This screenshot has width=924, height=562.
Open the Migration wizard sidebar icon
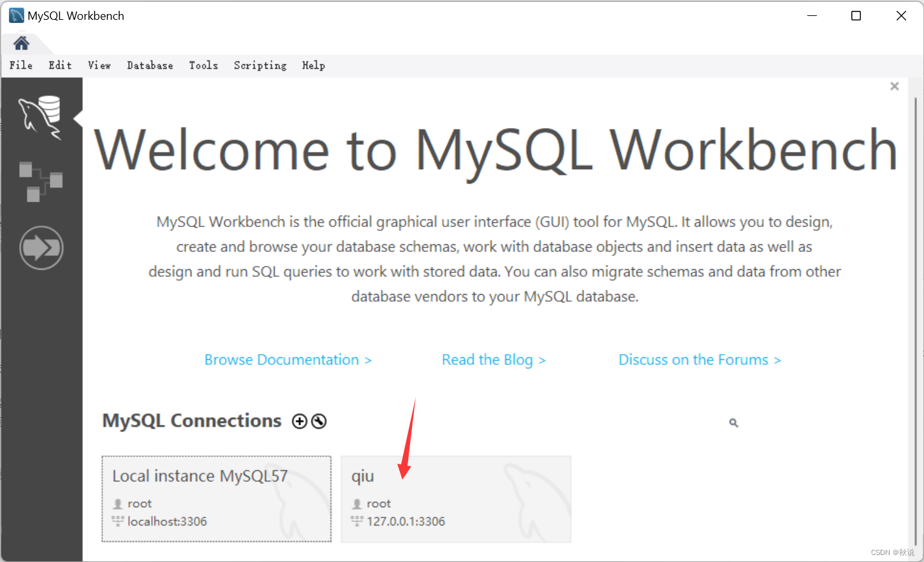tap(41, 248)
